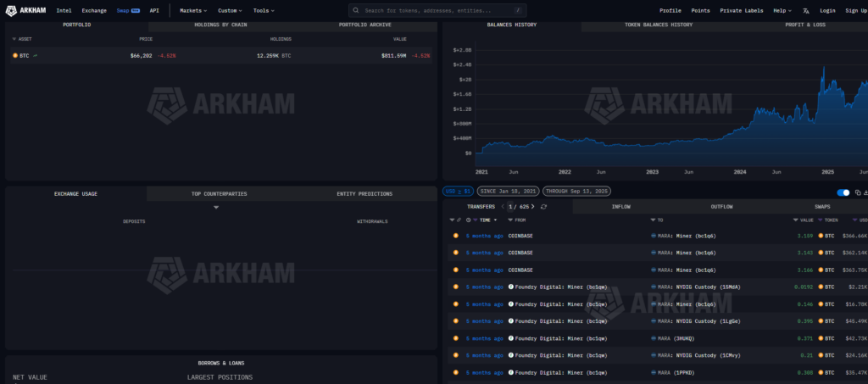Click the USD ≥ $1 filter chip
The image size is (868, 384).
point(458,192)
